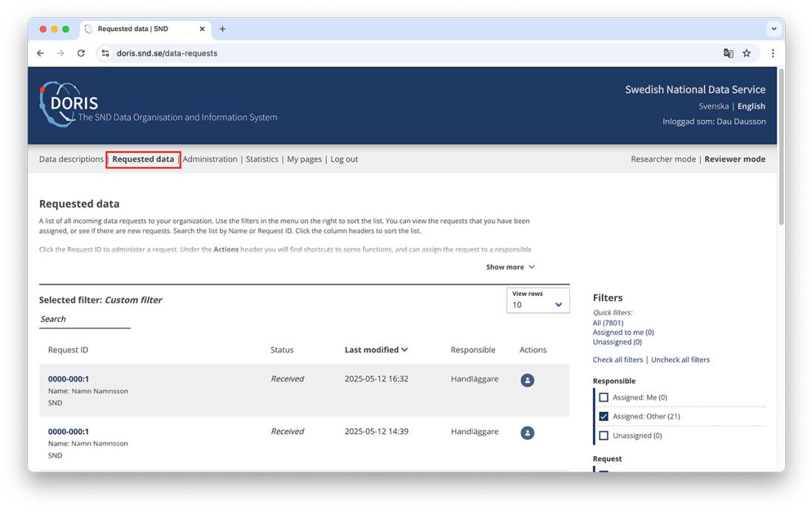Assign responsible for the 16:32 request
The height and width of the screenshot is (510, 812).
(527, 380)
